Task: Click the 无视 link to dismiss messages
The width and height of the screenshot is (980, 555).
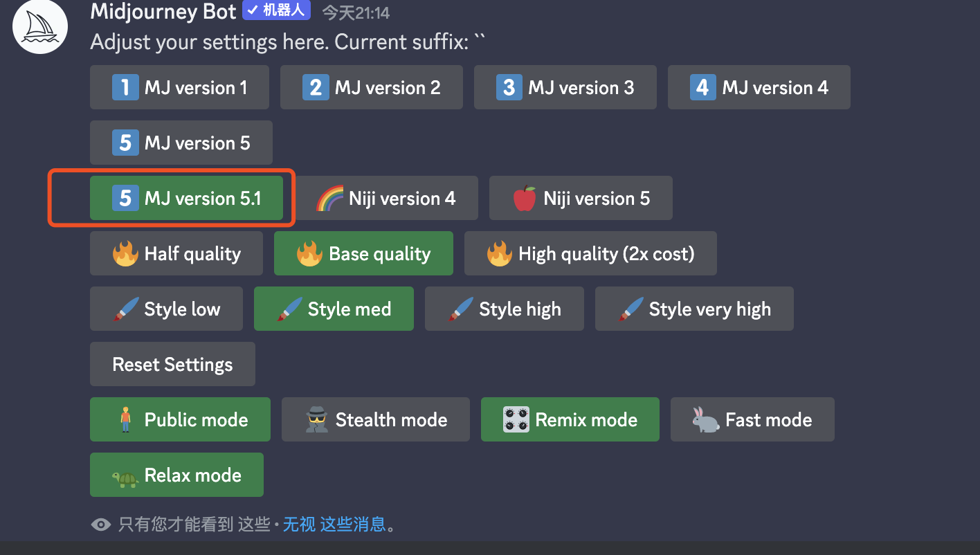Action: coord(298,525)
